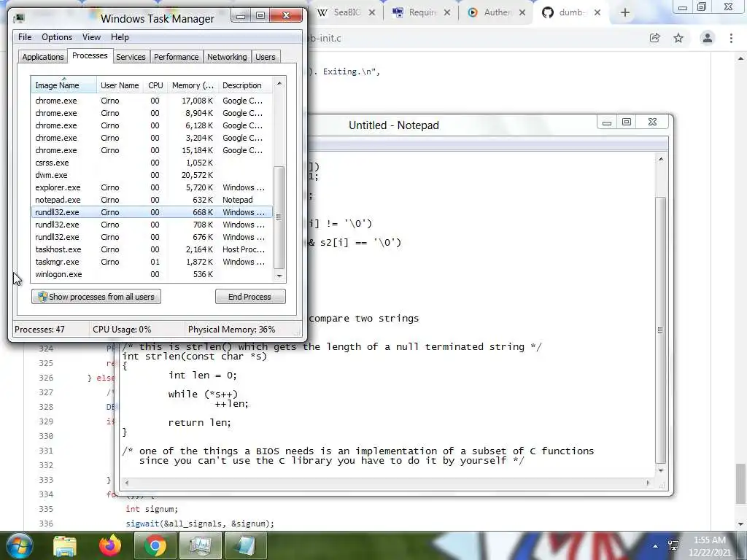Open the Requirements browser tab
The width and height of the screenshot is (747, 560).
(421, 12)
